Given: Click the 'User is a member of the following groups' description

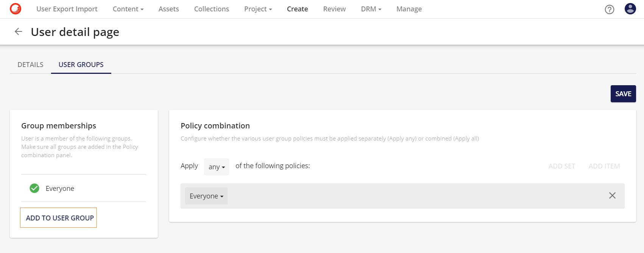Looking at the screenshot, I should pos(79,147).
